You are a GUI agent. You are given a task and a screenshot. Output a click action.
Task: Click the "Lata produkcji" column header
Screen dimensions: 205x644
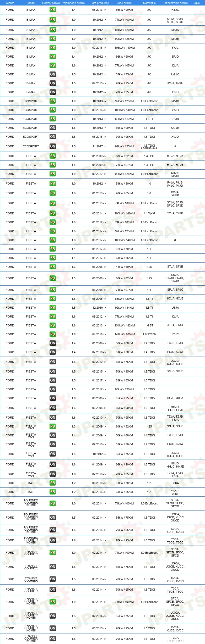pyautogui.click(x=100, y=3)
